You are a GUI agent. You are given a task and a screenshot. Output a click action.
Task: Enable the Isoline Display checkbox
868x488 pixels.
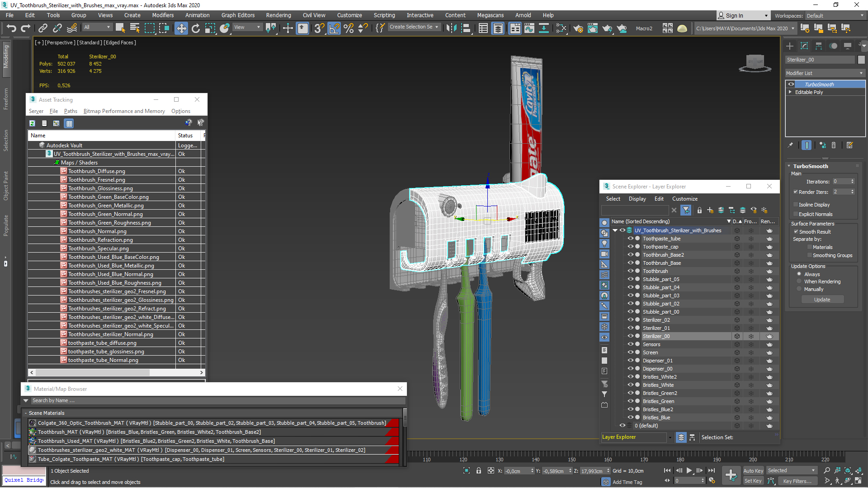(796, 205)
